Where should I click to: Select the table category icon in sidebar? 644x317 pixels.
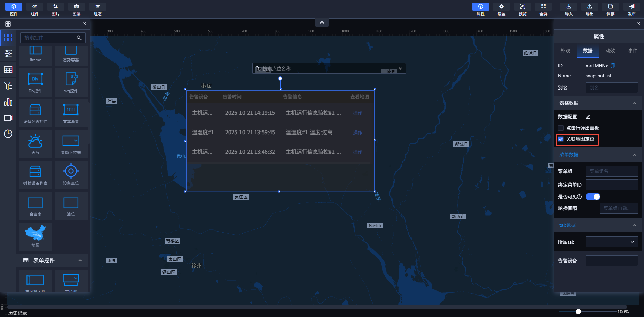click(8, 69)
